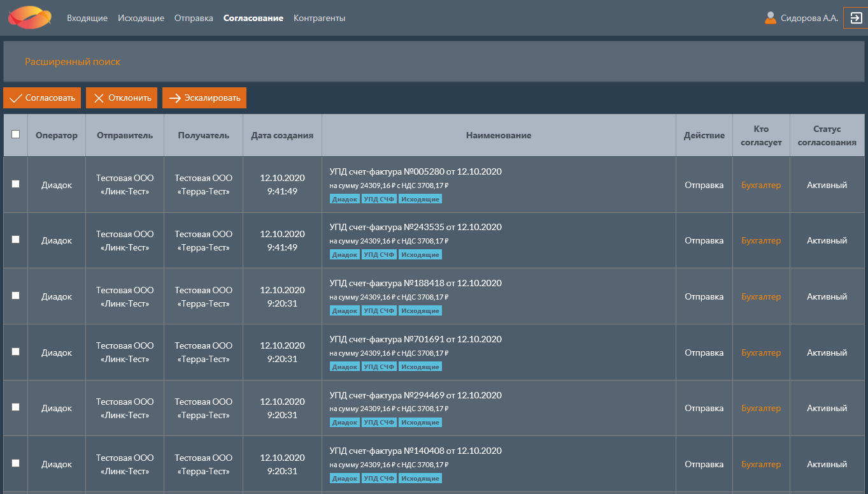The width and height of the screenshot is (868, 494).
Task: Click the orange user avatar icon
Action: click(771, 18)
